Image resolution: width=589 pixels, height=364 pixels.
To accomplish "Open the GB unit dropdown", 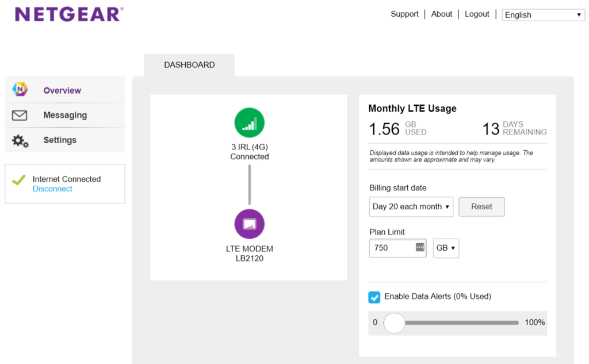I will coord(446,248).
